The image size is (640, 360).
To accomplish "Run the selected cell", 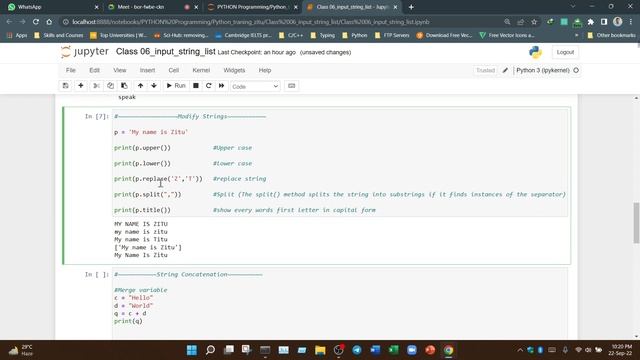I will (x=176, y=86).
